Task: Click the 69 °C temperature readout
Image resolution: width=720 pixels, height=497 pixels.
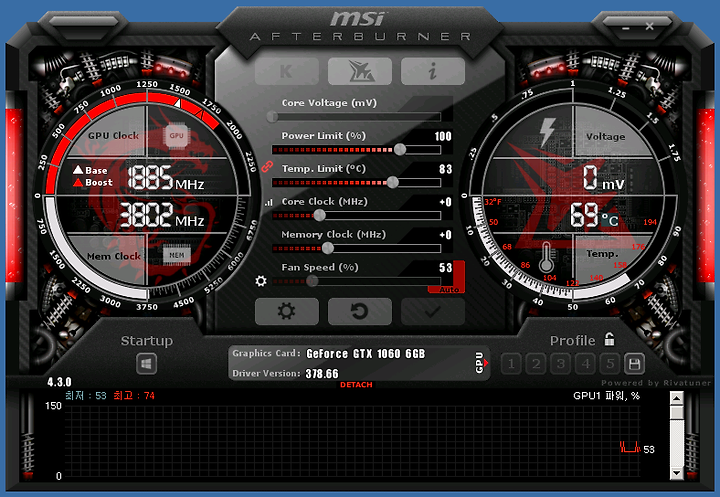Action: 594,215
